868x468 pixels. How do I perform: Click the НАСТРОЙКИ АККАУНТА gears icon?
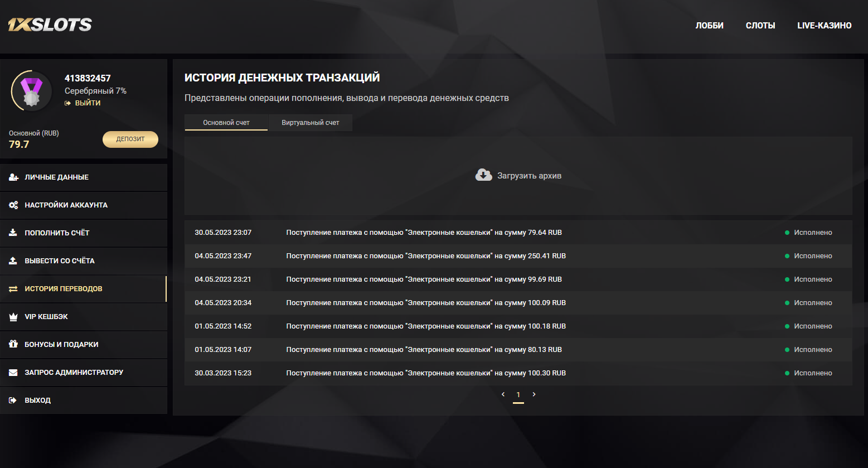[x=13, y=205]
